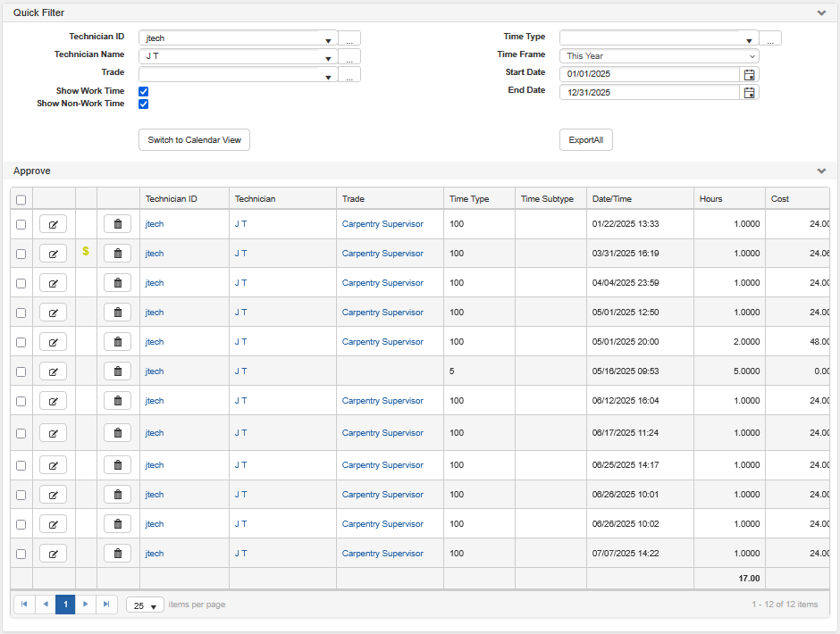The height and width of the screenshot is (634, 840).
Task: Edit the 07/07/2025 14:22 time entry
Action: coord(53,554)
